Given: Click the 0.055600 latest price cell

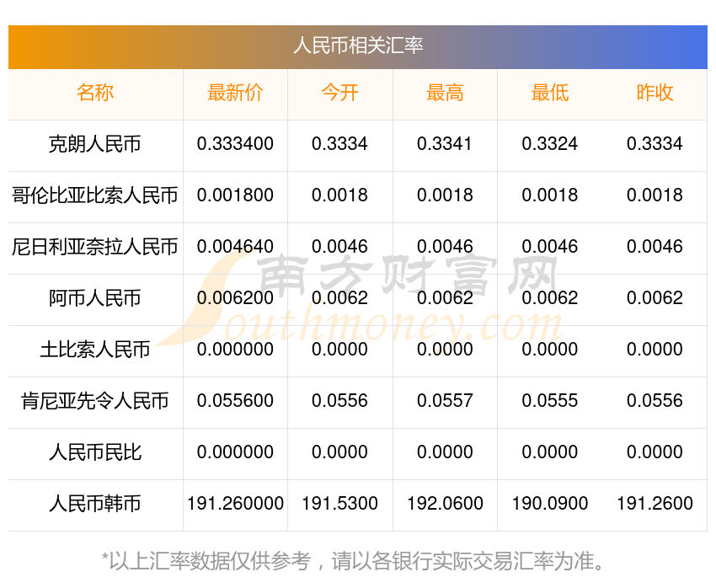Looking at the screenshot, I should tap(235, 401).
